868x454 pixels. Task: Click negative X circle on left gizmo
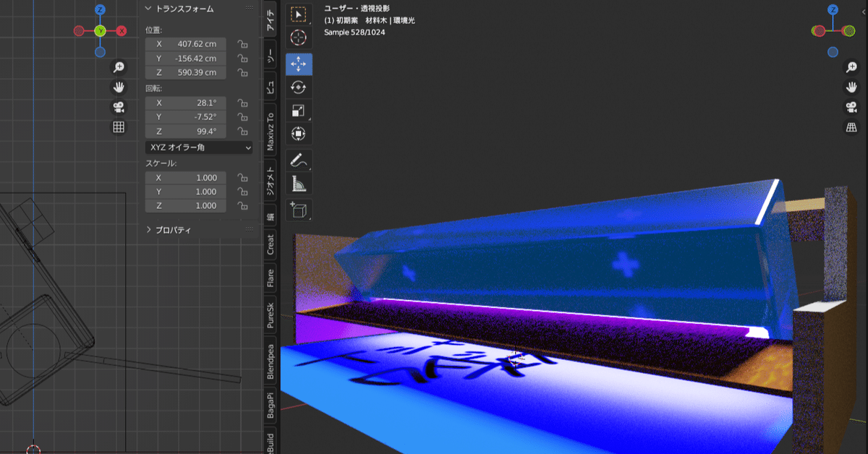pyautogui.click(x=79, y=31)
